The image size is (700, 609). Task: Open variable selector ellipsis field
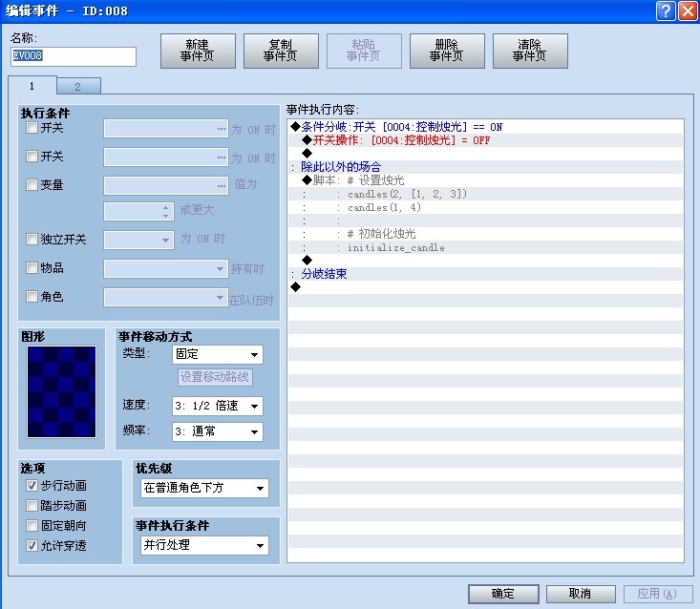[166, 185]
